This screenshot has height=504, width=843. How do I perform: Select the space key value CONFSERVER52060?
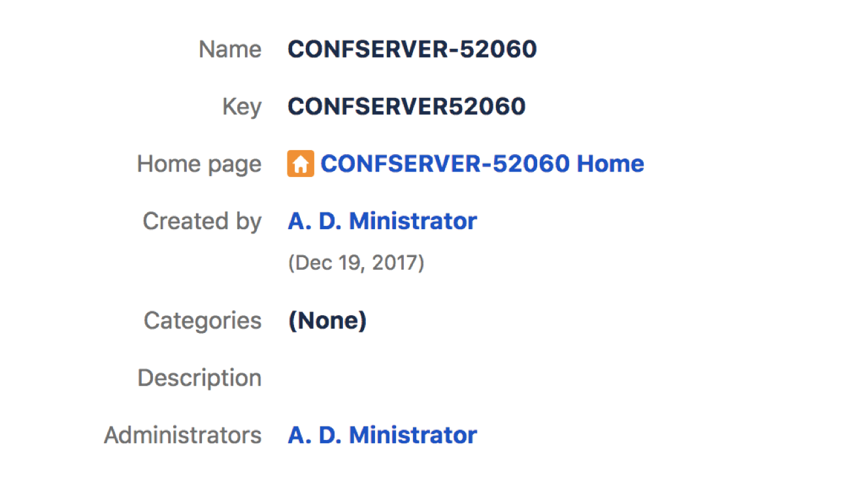(x=406, y=106)
